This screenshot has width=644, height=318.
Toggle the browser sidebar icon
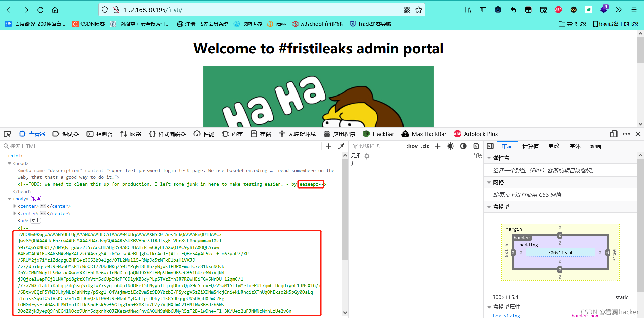(483, 10)
